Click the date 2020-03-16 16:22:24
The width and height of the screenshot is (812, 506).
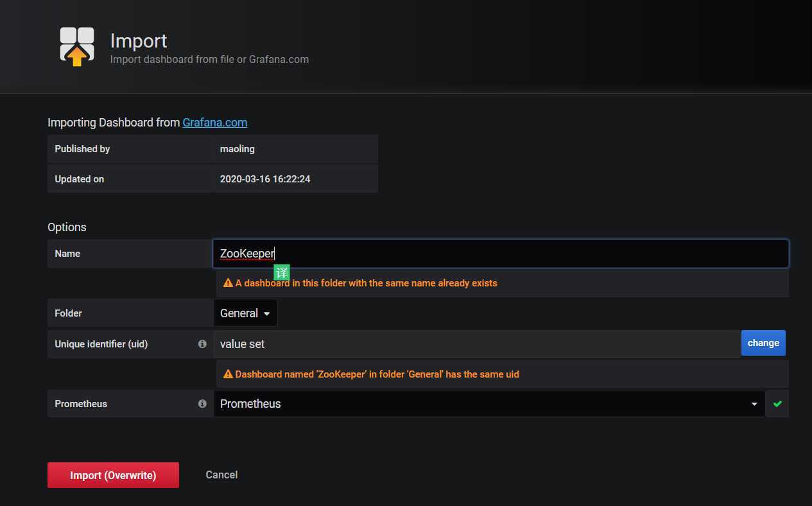click(265, 179)
